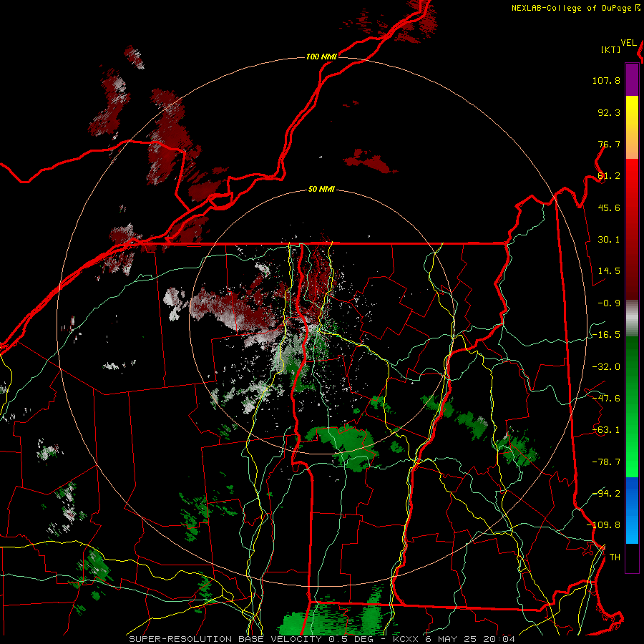Viewport: 644px width, 644px height.
Task: Select the -63.1 velocity scale value
Action: [606, 430]
